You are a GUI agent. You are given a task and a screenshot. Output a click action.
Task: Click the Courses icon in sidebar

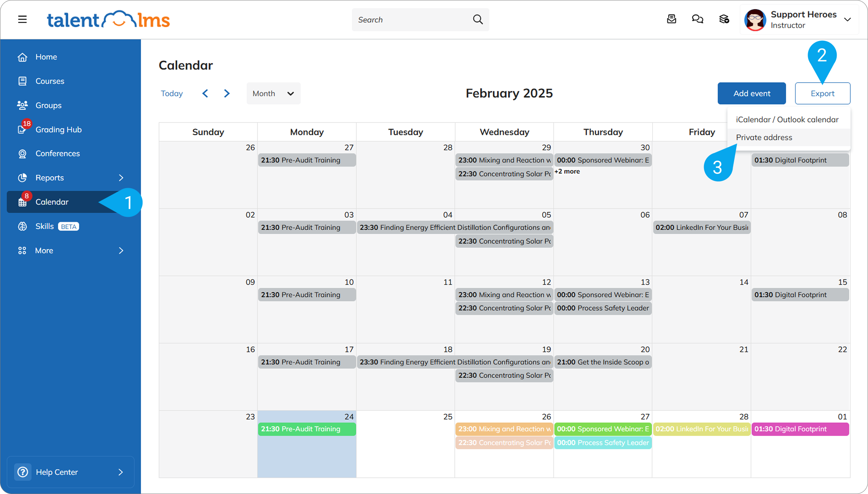22,81
